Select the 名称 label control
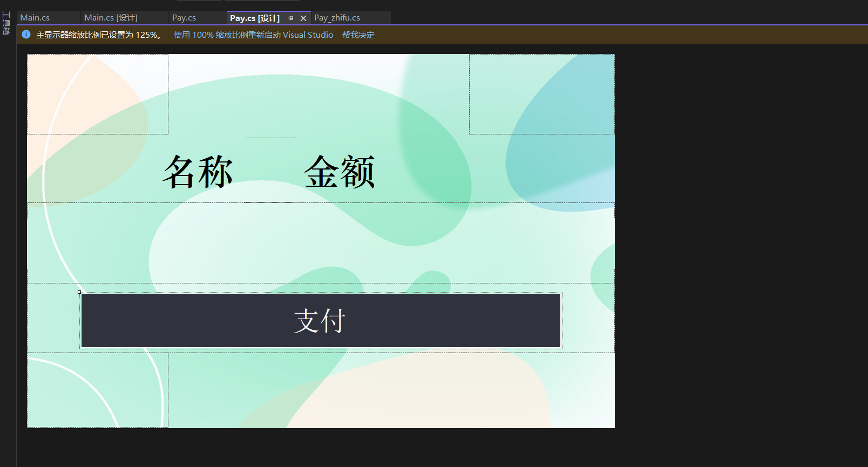The image size is (868, 467). tap(198, 172)
